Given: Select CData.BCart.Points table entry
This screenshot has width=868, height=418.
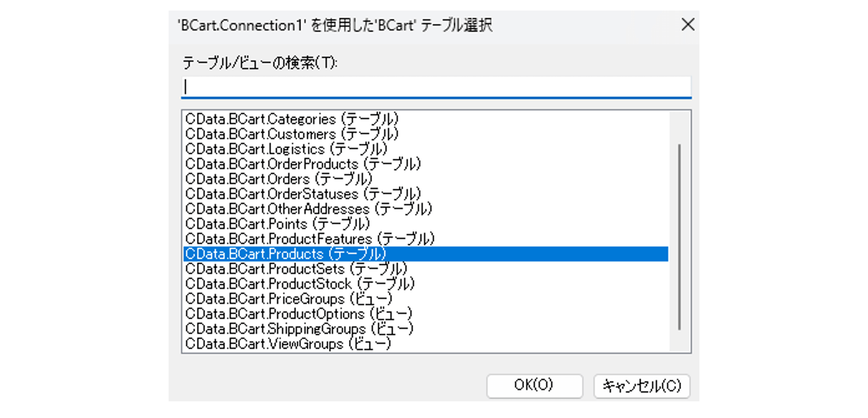Looking at the screenshot, I should point(277,224).
